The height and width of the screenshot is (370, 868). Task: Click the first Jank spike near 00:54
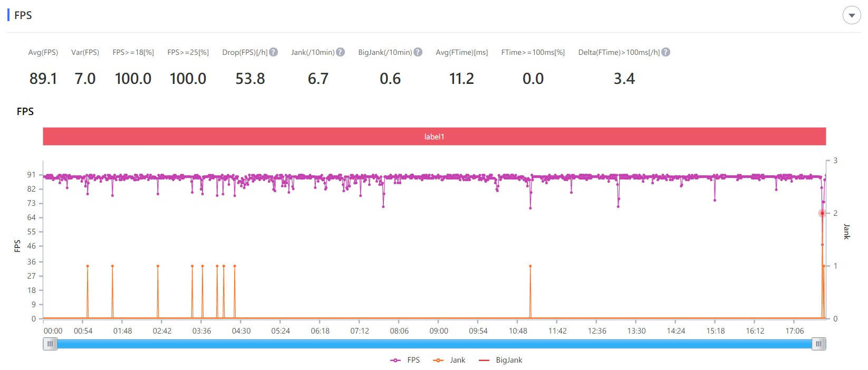pos(88,266)
